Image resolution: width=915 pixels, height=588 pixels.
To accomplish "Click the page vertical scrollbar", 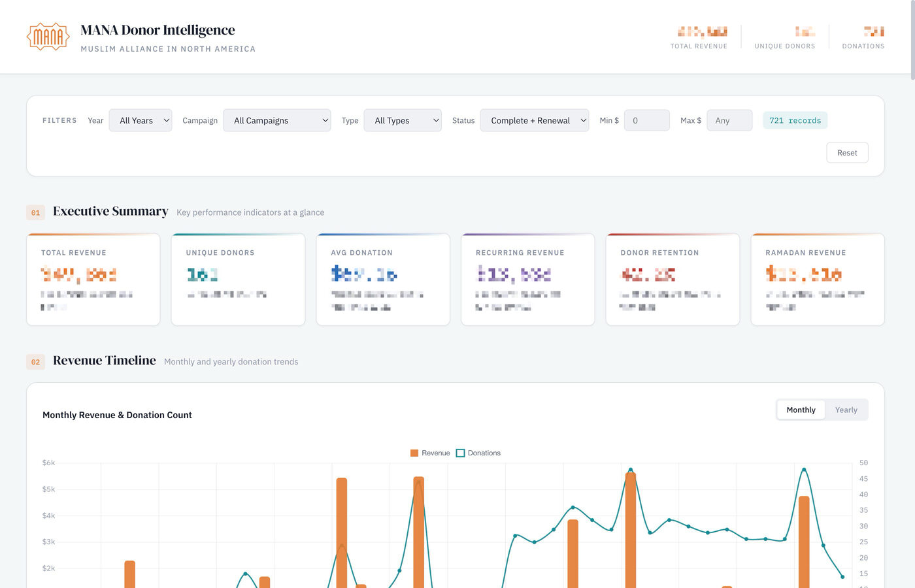I will coord(912,39).
